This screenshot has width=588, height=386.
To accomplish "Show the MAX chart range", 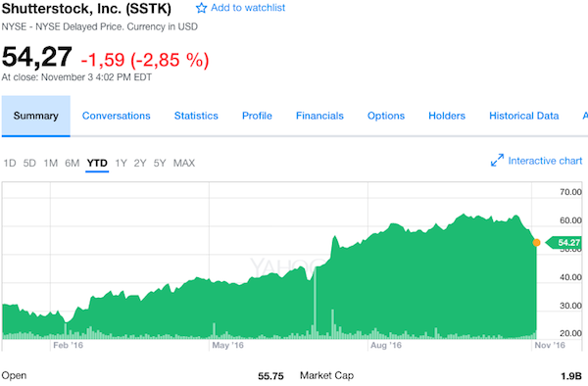I will [x=184, y=163].
